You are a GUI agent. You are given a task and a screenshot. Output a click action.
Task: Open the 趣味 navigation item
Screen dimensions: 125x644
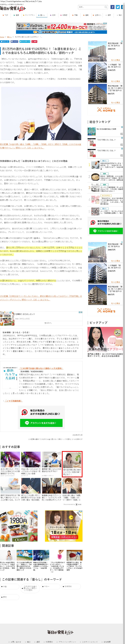tap(53, 15)
